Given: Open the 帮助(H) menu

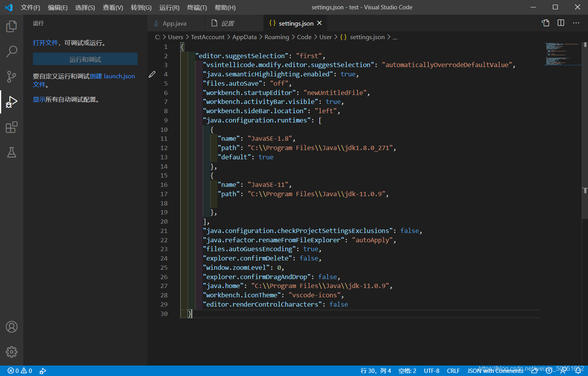Looking at the screenshot, I should click(x=225, y=7).
